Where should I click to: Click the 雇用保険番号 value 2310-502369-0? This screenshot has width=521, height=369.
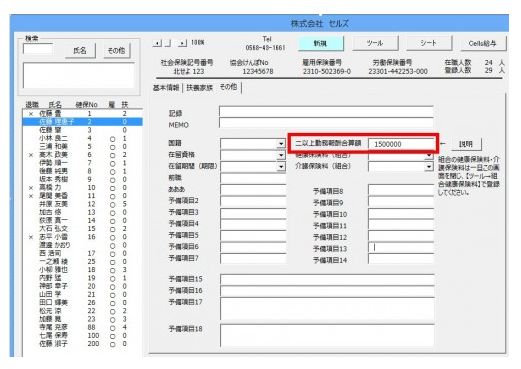[327, 71]
